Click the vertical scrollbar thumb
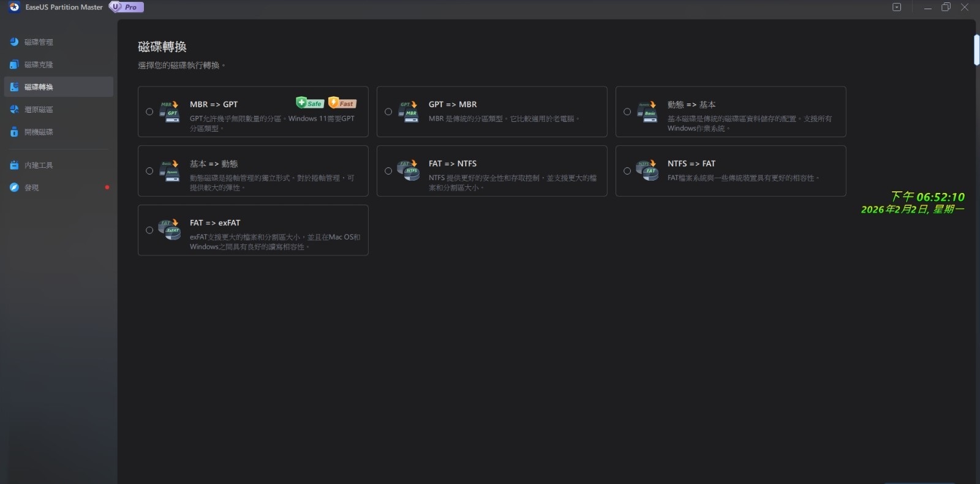This screenshot has width=980, height=484. point(976,50)
